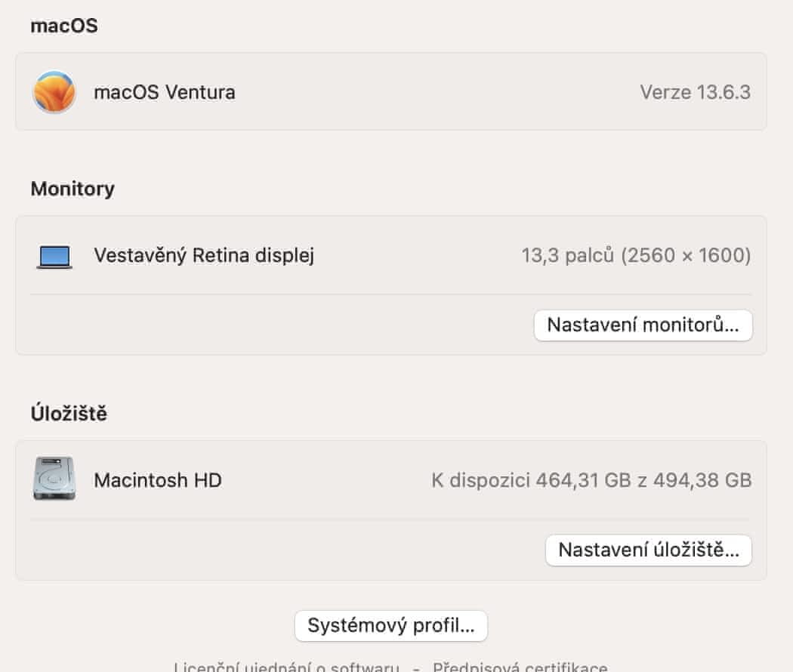Click the macOS Ventura name label

pyautogui.click(x=164, y=92)
